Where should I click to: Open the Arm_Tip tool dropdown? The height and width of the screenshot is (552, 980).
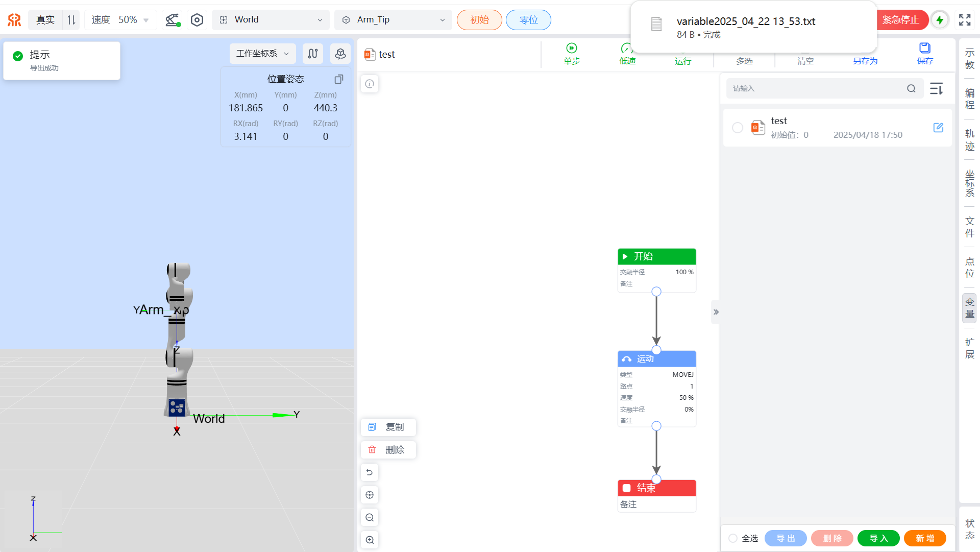393,20
